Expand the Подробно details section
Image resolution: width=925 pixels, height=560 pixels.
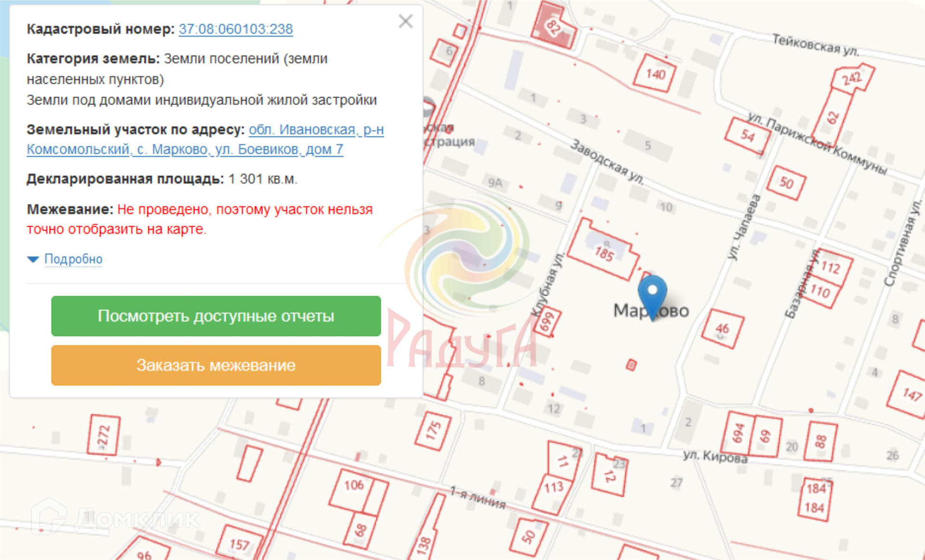point(73,259)
